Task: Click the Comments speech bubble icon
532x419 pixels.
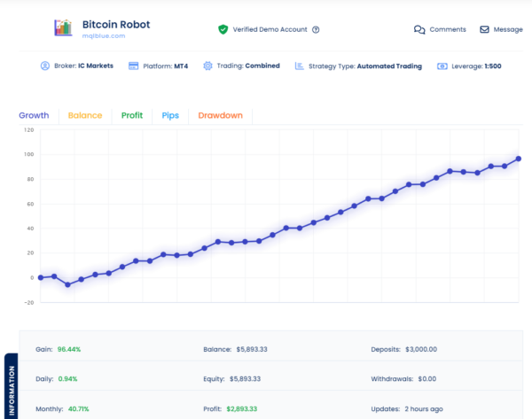Action: point(419,30)
